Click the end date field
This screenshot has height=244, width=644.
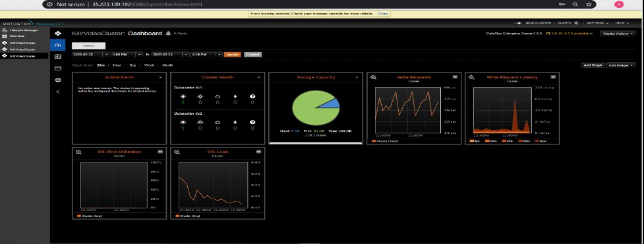167,54
